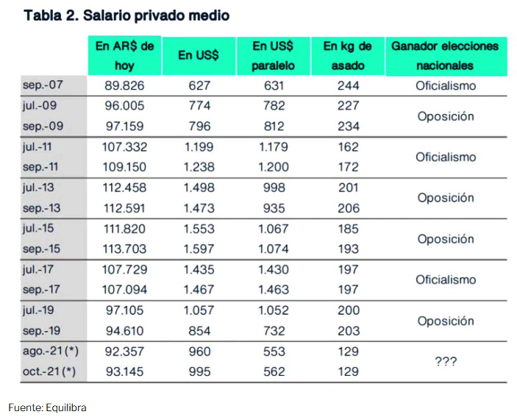Select the 244 kg de asado value
Image resolution: width=517 pixels, height=420 pixels.
(348, 85)
